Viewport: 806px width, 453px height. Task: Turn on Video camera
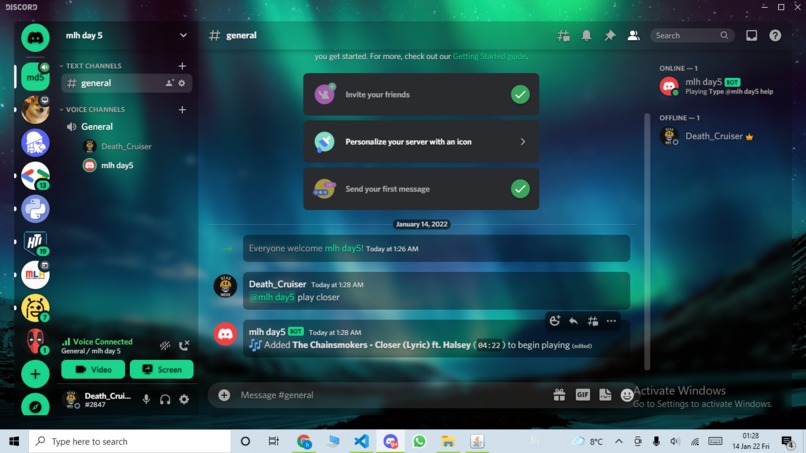93,369
